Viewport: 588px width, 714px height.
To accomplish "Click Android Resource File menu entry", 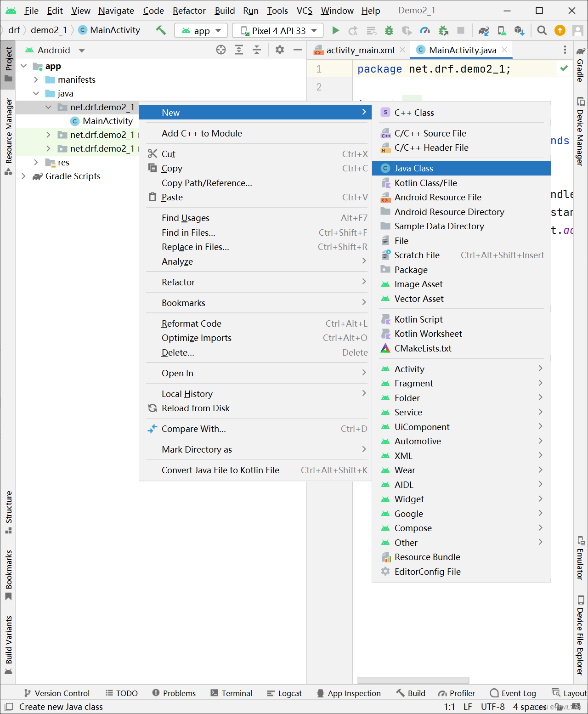I will coord(461,197).
